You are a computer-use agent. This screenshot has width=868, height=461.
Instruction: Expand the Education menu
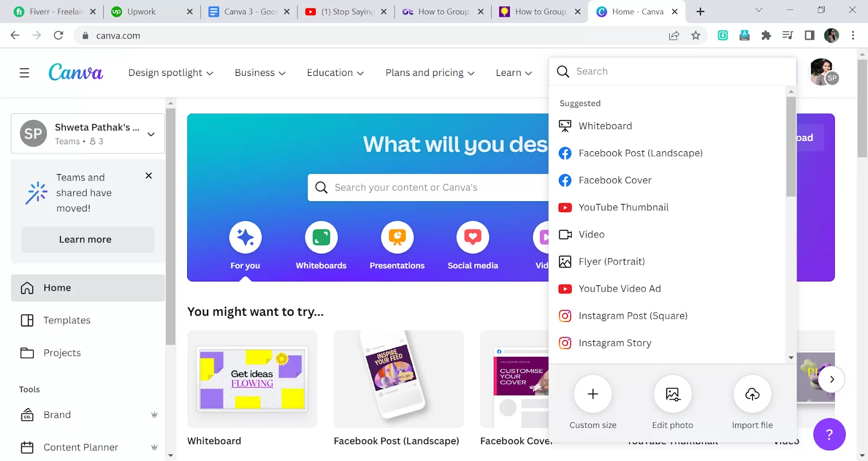tap(335, 73)
